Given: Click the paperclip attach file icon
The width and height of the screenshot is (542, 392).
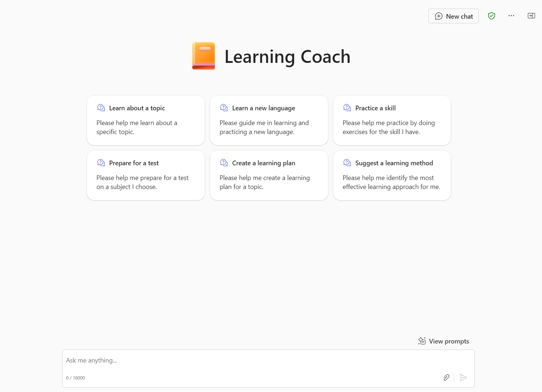Looking at the screenshot, I should click(x=446, y=377).
